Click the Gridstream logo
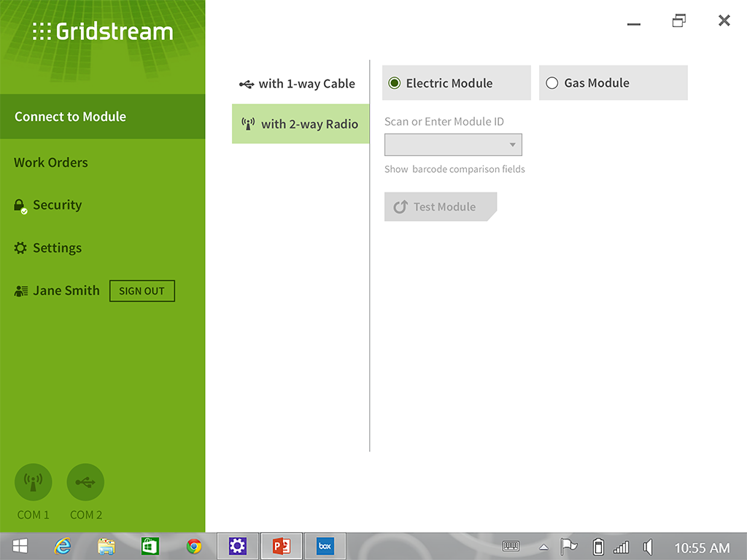 103,32
